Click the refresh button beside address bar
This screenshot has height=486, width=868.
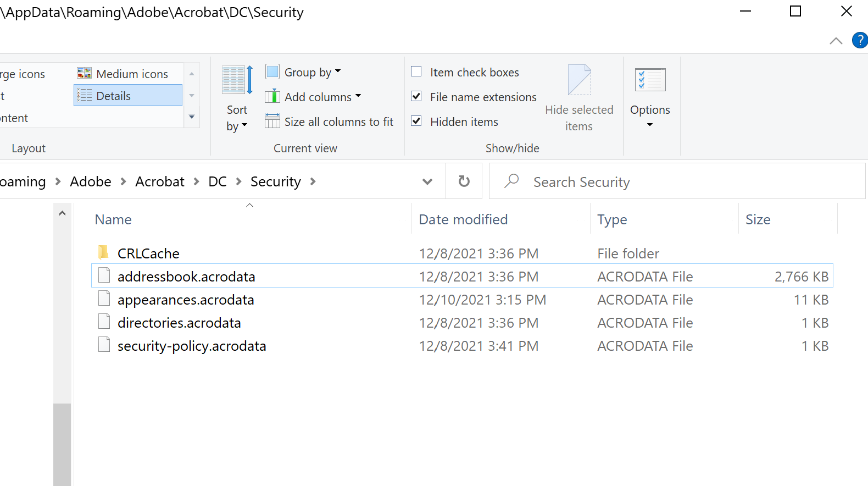464,181
